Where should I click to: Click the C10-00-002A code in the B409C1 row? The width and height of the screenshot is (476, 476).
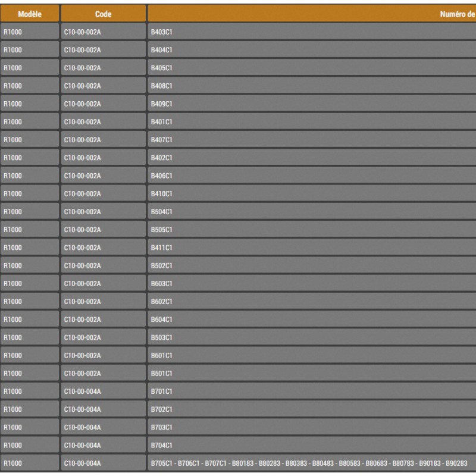(x=103, y=103)
